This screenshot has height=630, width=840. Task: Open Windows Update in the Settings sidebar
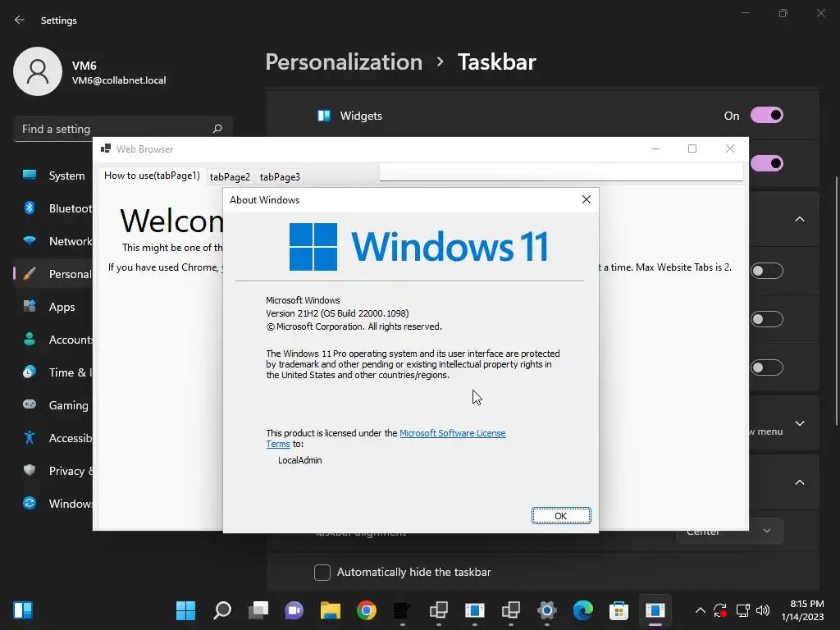53,504
